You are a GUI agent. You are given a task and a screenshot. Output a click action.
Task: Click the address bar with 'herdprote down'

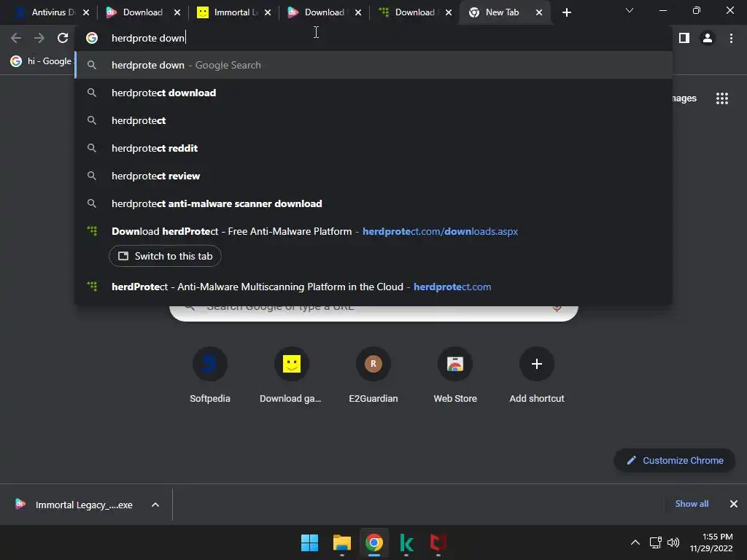(x=374, y=38)
